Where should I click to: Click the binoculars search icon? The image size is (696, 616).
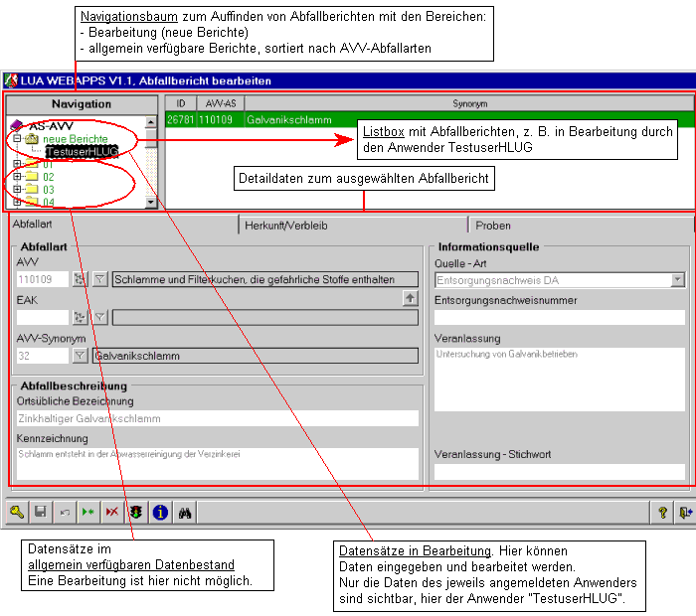(184, 512)
